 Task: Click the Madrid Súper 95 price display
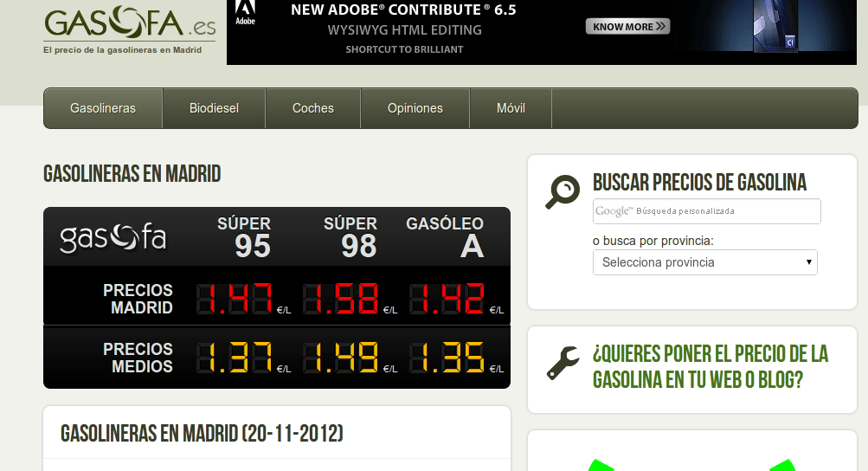pyautogui.click(x=235, y=299)
